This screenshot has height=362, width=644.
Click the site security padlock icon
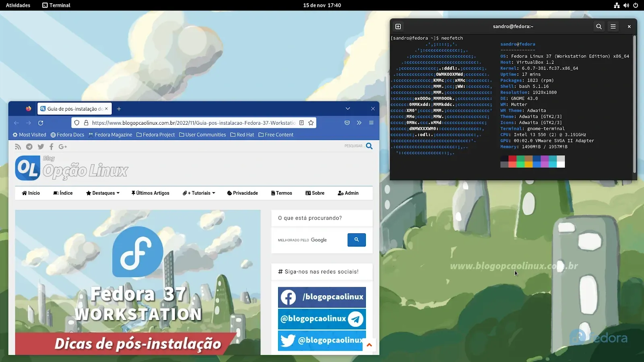pyautogui.click(x=86, y=123)
